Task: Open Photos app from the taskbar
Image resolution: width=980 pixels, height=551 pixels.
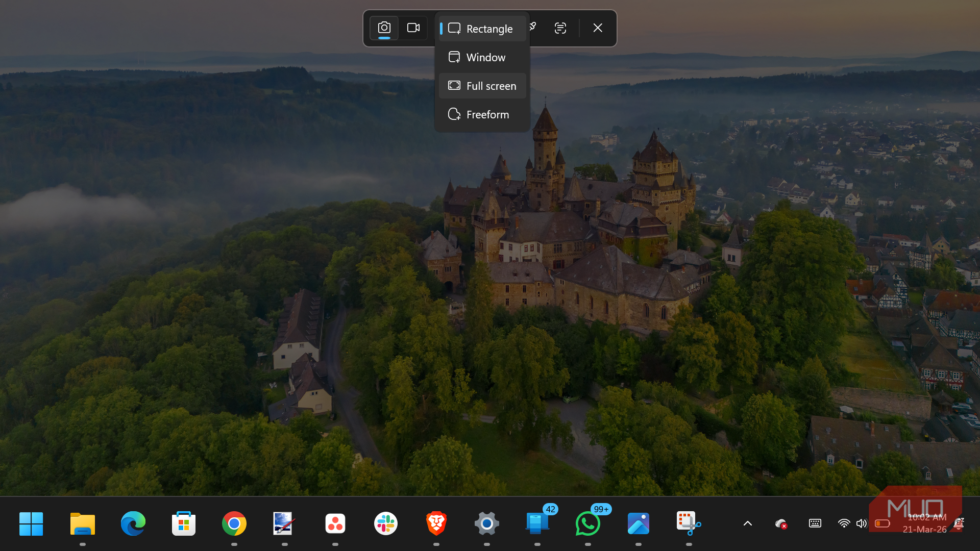Action: coord(639,523)
